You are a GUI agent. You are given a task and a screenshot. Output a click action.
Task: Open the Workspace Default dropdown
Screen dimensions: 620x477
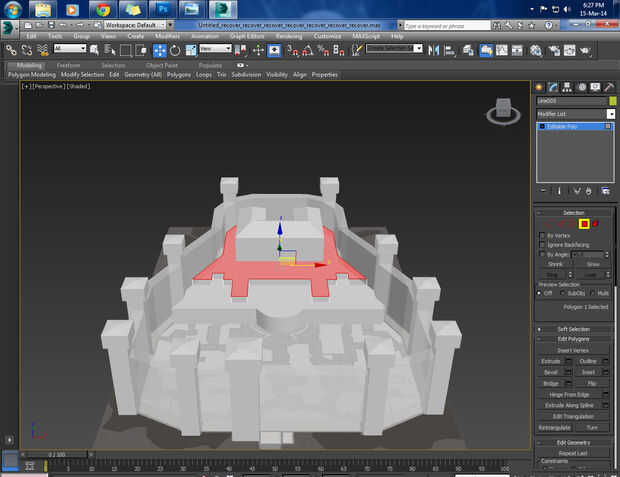[135, 24]
